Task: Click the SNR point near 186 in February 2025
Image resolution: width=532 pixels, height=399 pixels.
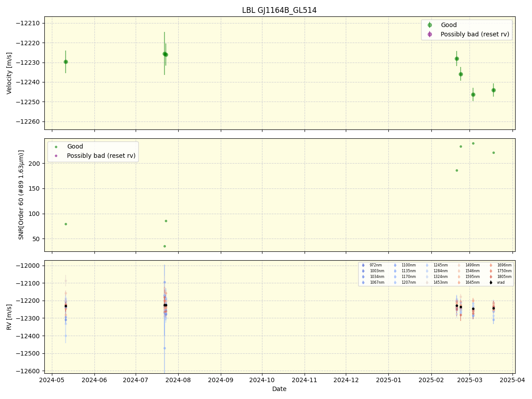Action: [457, 170]
